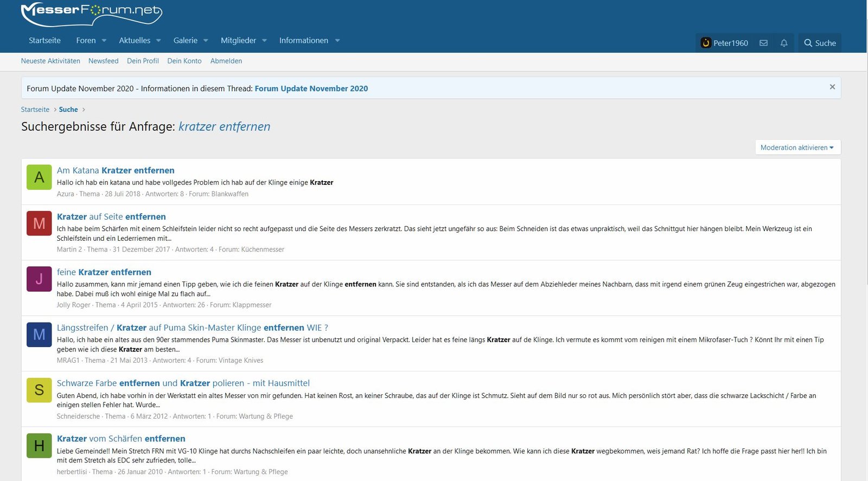Viewport: 868px width, 481px height.
Task: Open the Suche search button
Action: [820, 43]
